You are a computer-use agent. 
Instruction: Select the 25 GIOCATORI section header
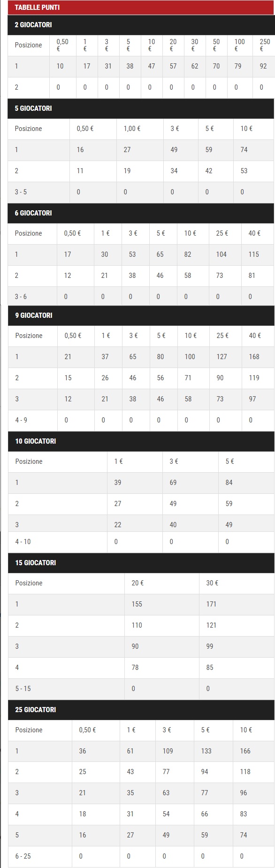point(141,709)
